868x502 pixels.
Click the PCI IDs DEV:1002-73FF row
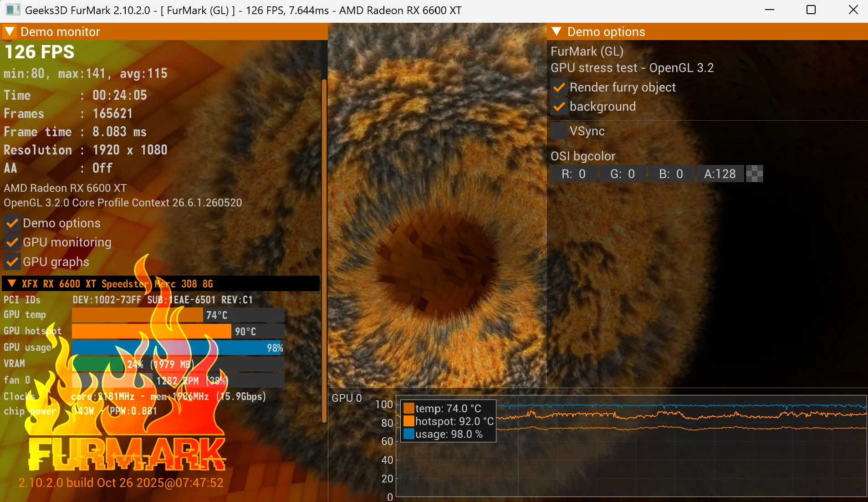coord(128,300)
